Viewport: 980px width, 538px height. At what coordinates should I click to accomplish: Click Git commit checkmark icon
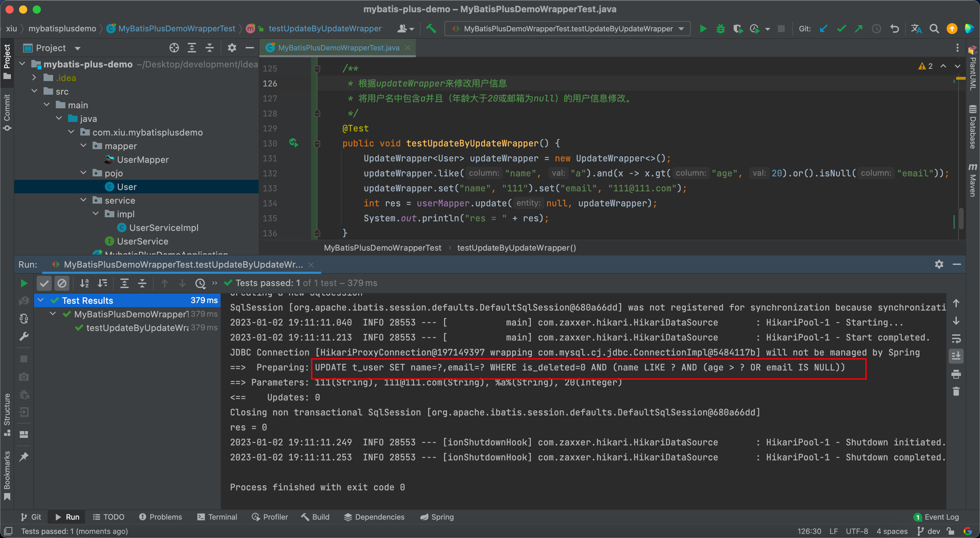click(842, 29)
